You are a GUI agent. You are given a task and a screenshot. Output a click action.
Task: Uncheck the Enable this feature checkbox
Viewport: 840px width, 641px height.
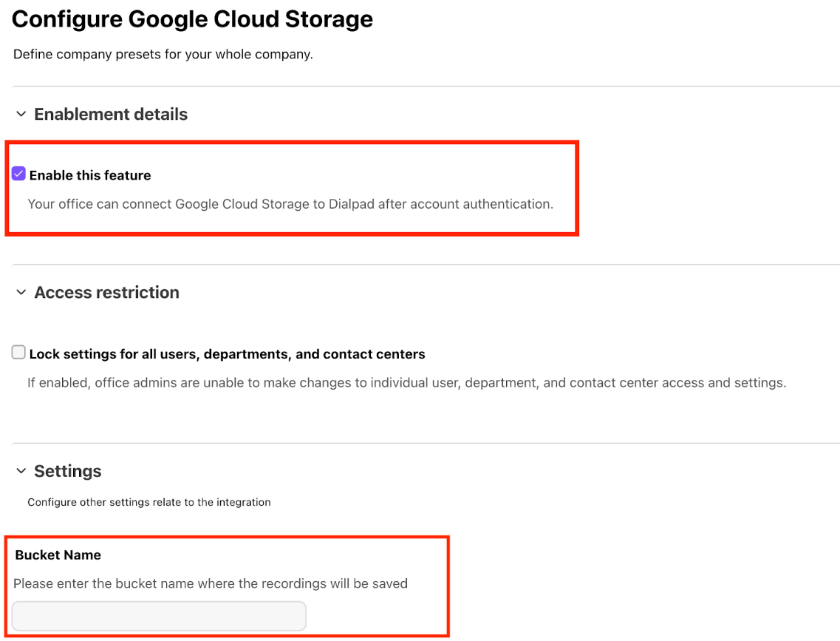pyautogui.click(x=18, y=174)
